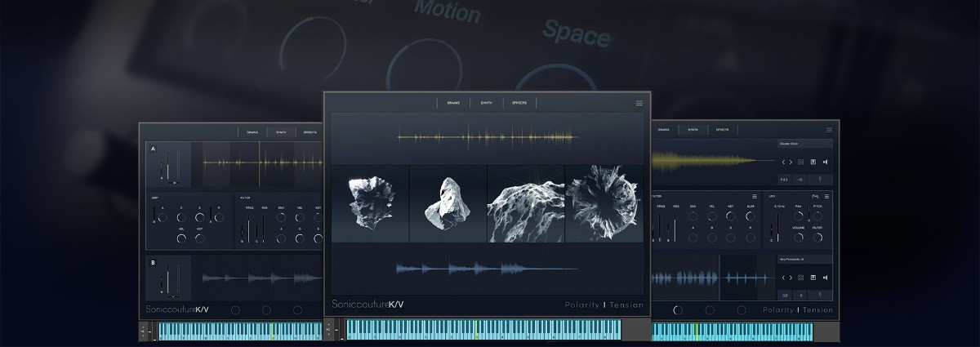This screenshot has height=347, width=980.
Task: Select the third asteroid surface thumbnail
Action: coord(525,203)
